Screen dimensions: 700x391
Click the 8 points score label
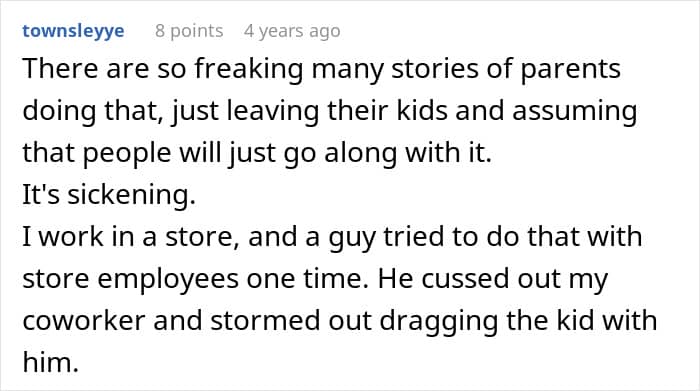coord(189,31)
